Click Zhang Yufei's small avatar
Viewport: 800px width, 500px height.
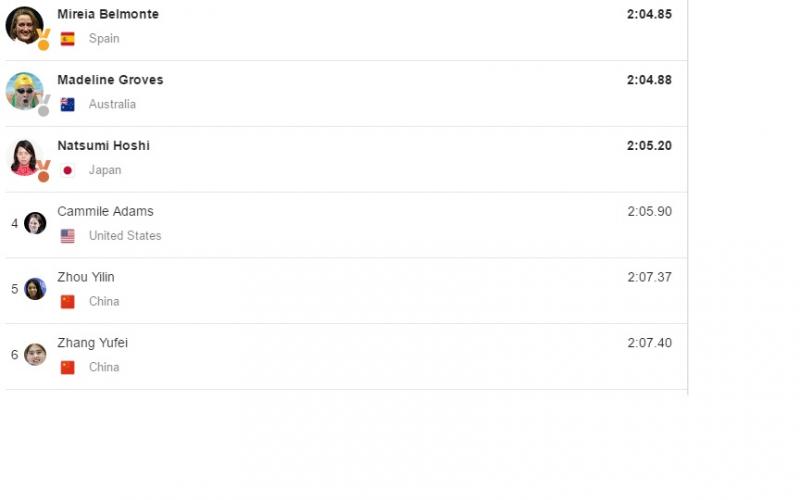(35, 354)
